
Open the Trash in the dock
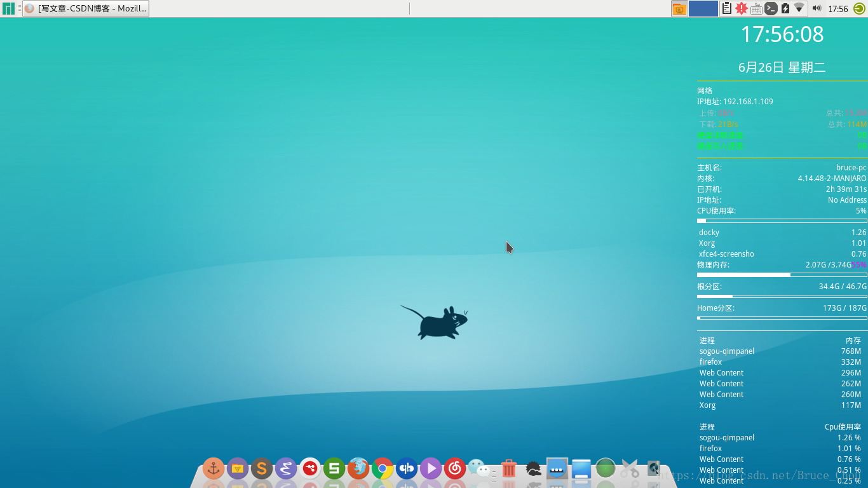point(509,469)
